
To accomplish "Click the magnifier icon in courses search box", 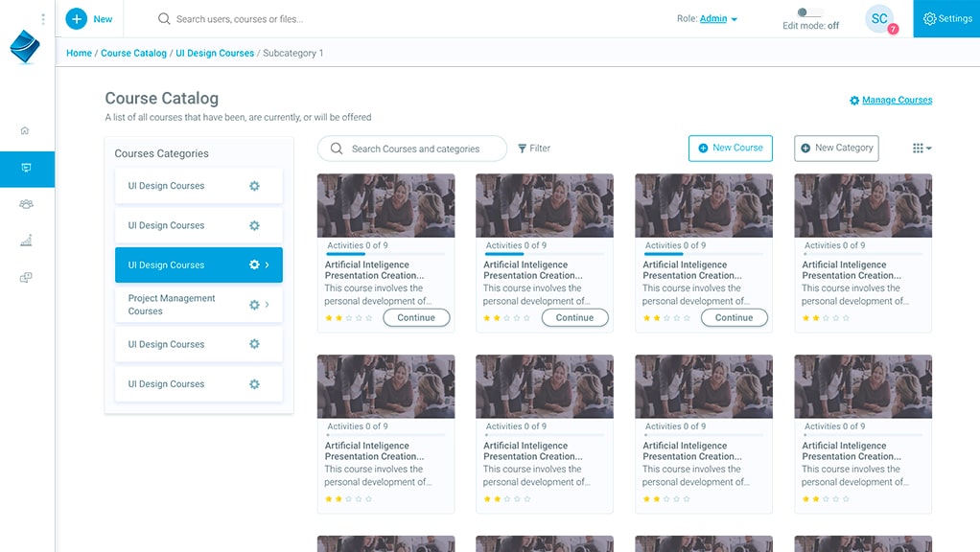I will click(337, 149).
